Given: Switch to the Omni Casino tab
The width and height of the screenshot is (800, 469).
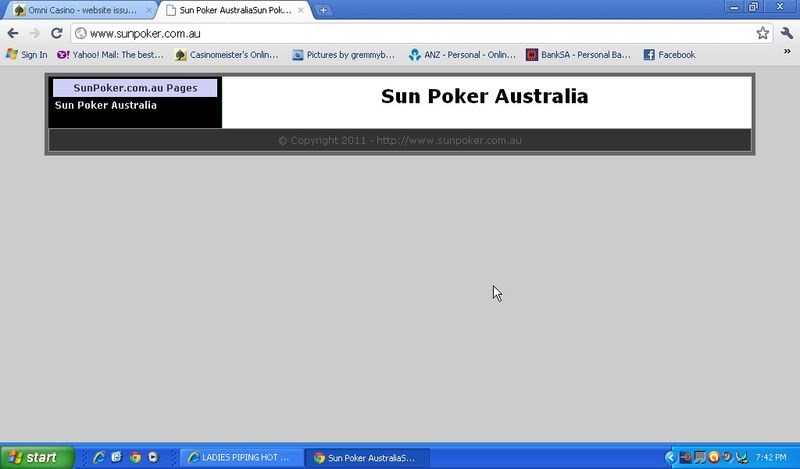Looking at the screenshot, I should coord(82,10).
